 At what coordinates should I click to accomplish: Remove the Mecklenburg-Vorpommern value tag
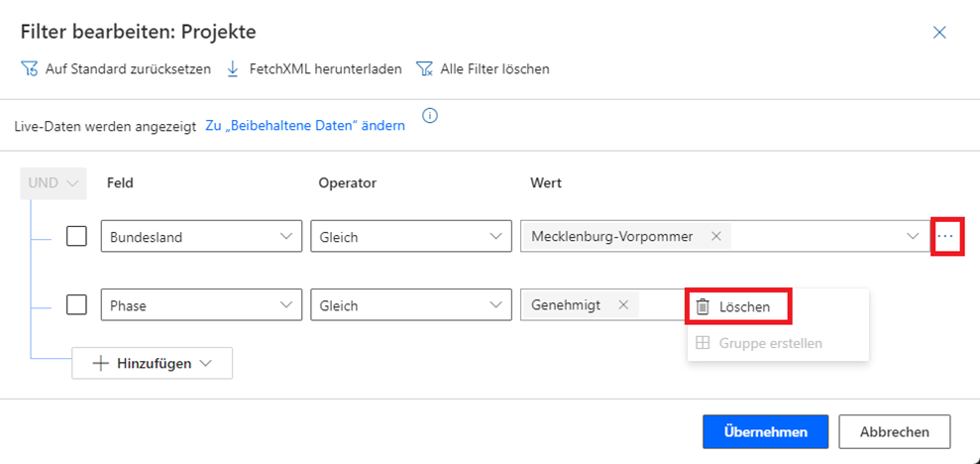(715, 237)
